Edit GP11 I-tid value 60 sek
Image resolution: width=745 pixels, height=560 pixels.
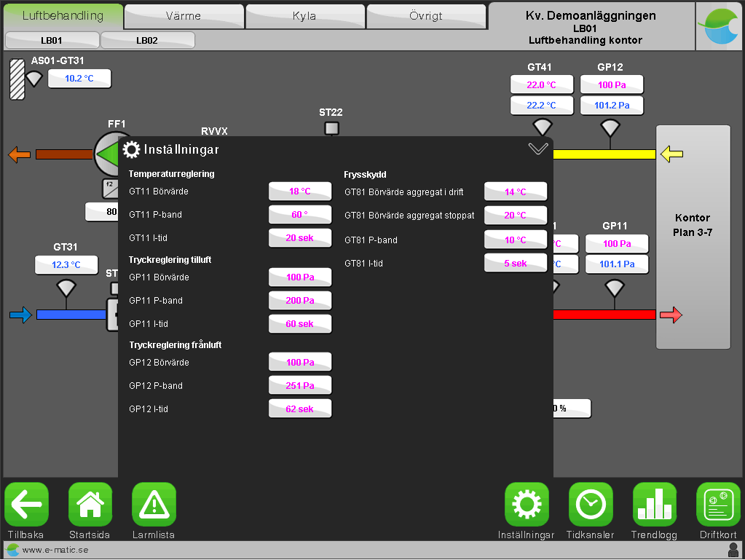click(x=300, y=324)
